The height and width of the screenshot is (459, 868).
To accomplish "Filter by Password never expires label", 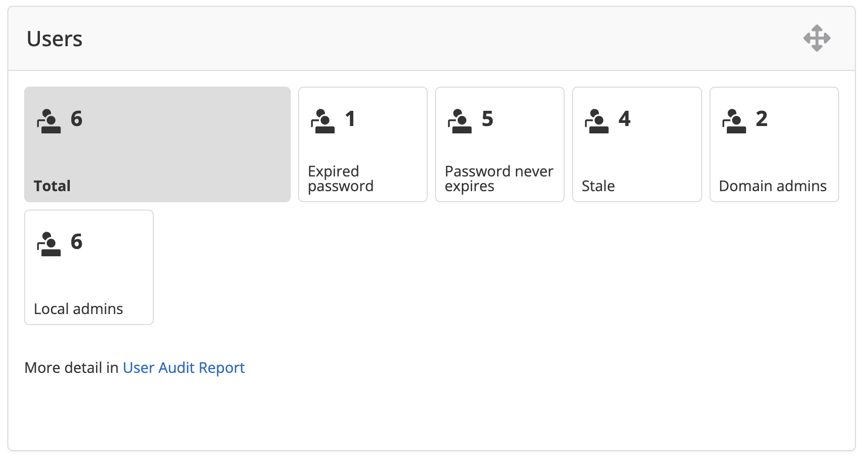I will tap(499, 179).
